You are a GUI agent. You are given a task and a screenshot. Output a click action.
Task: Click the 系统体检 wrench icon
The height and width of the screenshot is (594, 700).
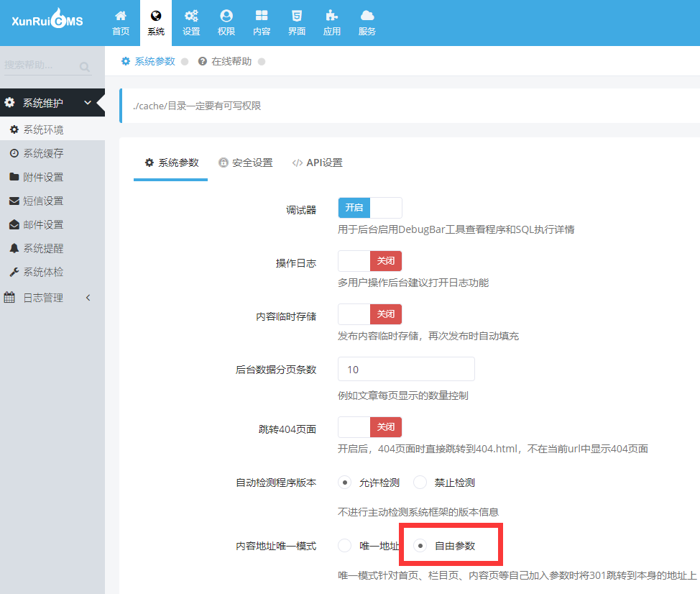(14, 272)
